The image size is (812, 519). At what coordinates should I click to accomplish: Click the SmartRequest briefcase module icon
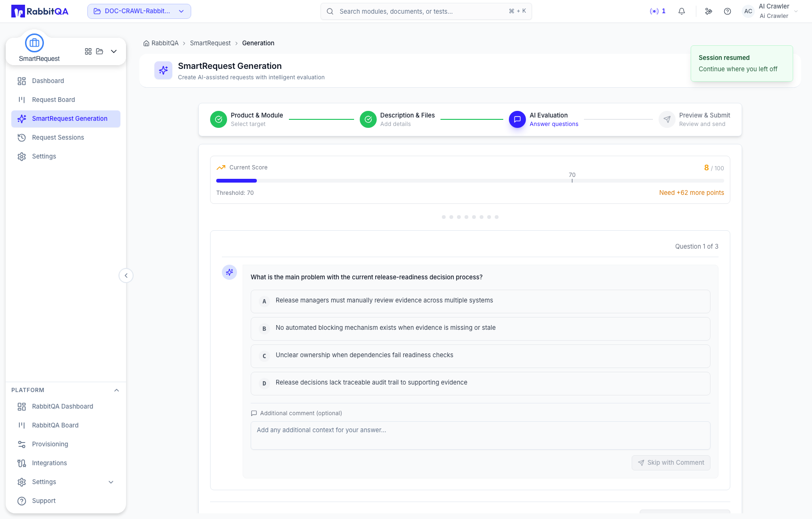click(x=34, y=43)
